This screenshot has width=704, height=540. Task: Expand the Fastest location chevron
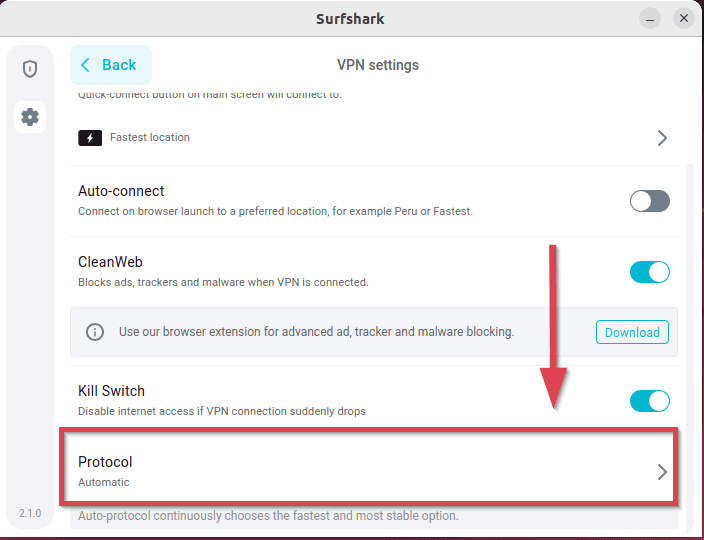pos(662,138)
